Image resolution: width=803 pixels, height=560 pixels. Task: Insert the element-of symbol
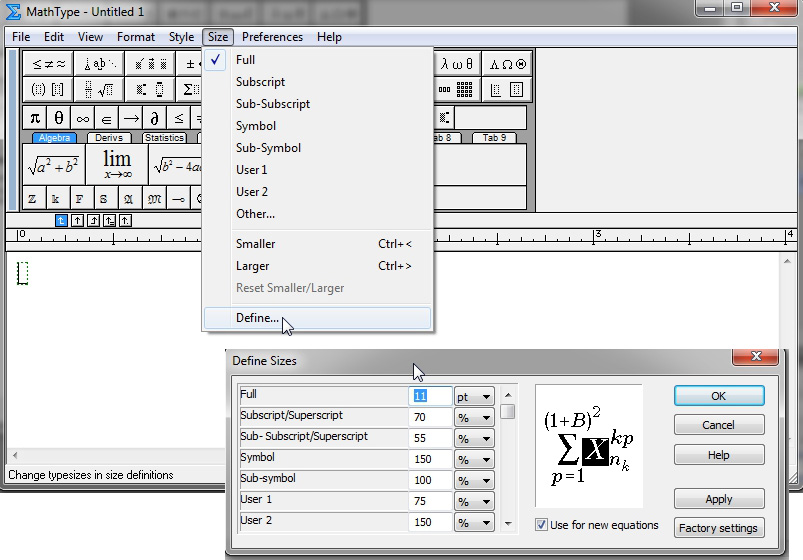pos(107,118)
